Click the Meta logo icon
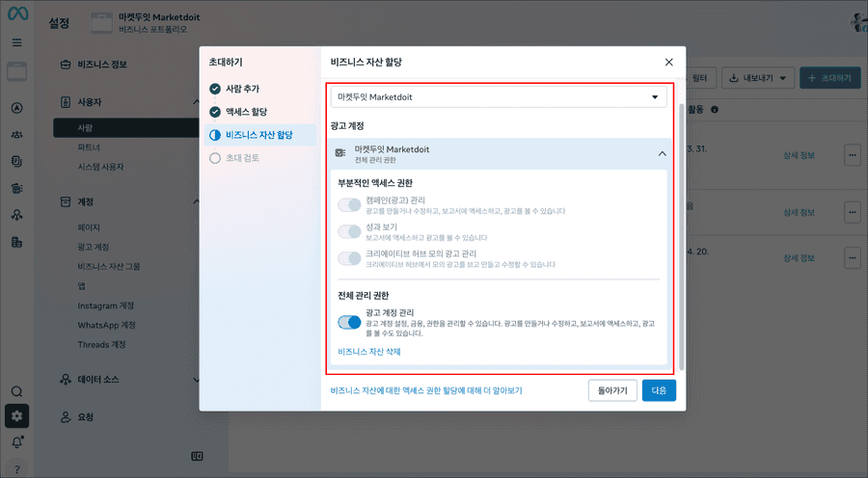Image resolution: width=868 pixels, height=478 pixels. (17, 13)
